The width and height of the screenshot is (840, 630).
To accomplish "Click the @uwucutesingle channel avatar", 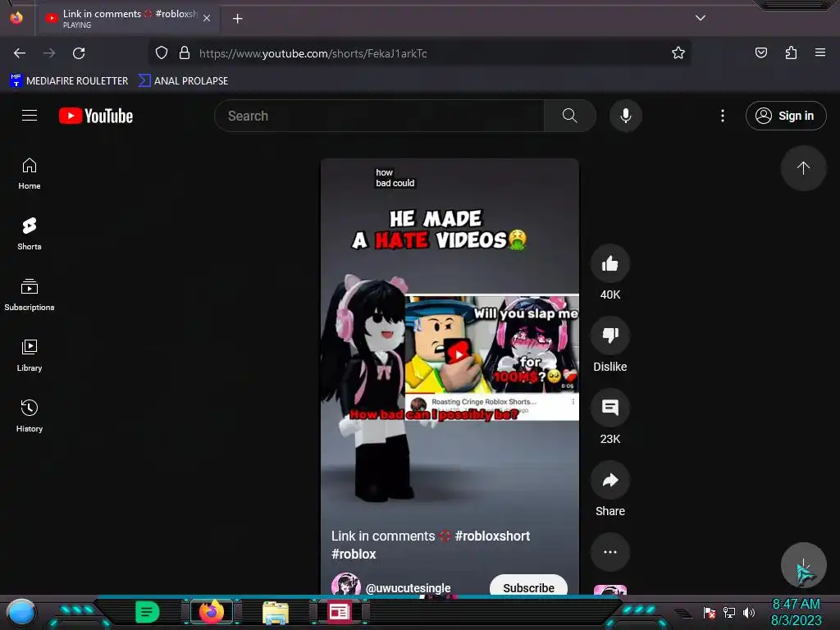I will click(345, 584).
